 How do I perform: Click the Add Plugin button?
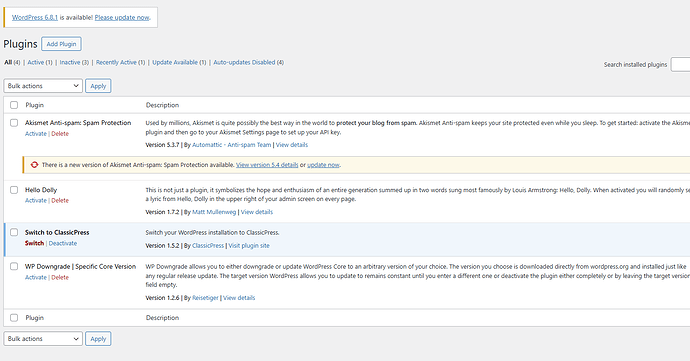(x=61, y=44)
